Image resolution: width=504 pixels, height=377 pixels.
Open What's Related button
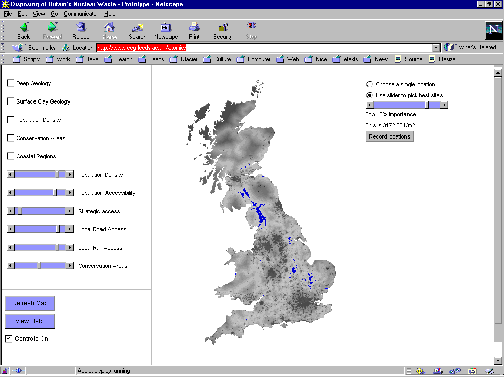(470, 47)
